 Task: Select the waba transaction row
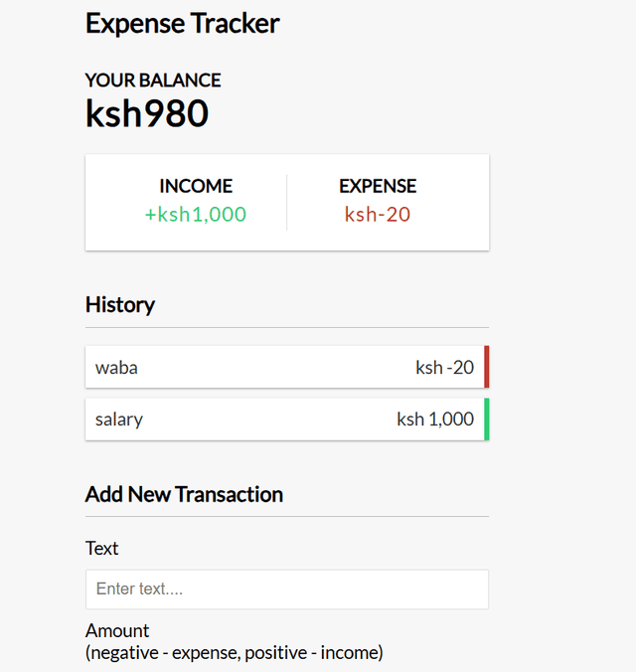pyautogui.click(x=287, y=367)
